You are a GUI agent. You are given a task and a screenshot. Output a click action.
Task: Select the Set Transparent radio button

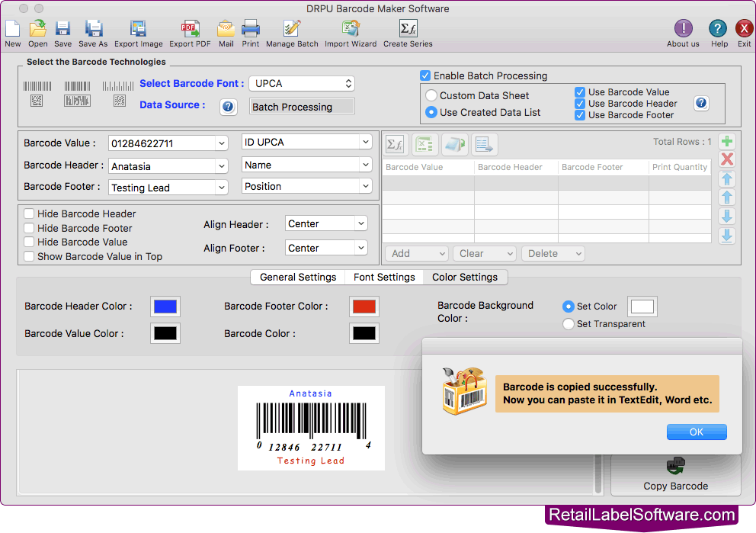[569, 324]
